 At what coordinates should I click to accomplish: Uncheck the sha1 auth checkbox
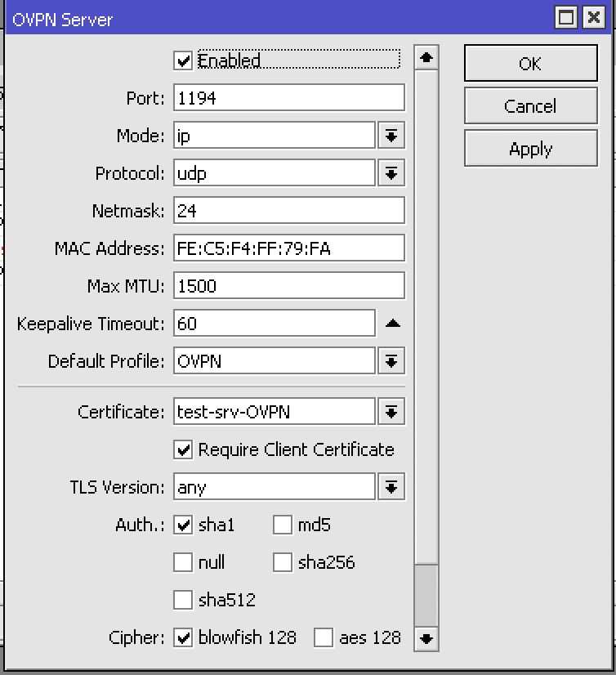coord(183,525)
